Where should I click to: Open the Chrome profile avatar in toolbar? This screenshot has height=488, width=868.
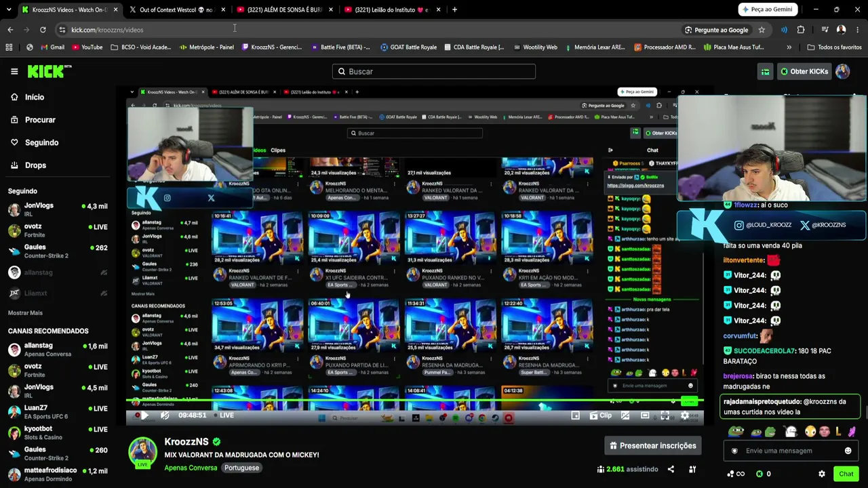[x=841, y=30]
